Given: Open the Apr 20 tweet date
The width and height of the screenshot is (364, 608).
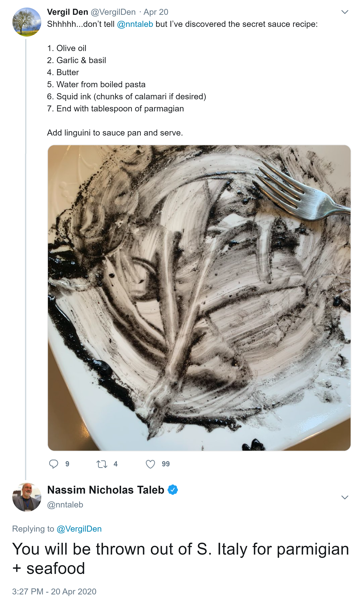Looking at the screenshot, I should tap(156, 12).
